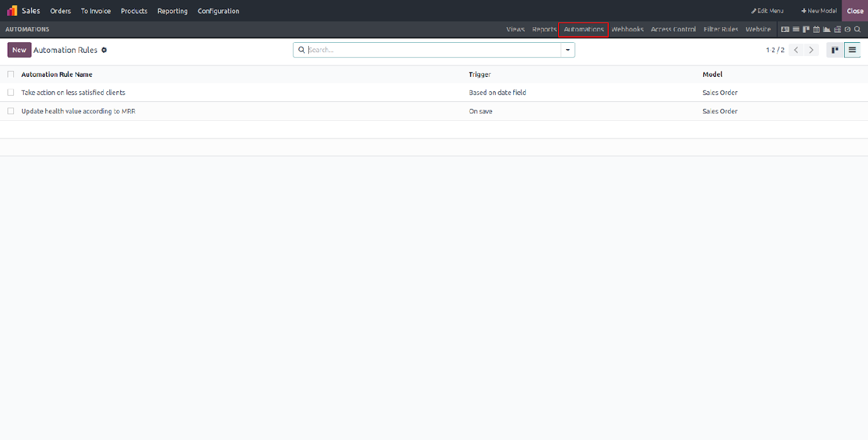Open the Studio calendar view editor icon
Image resolution: width=868 pixels, height=440 pixels.
(x=816, y=30)
